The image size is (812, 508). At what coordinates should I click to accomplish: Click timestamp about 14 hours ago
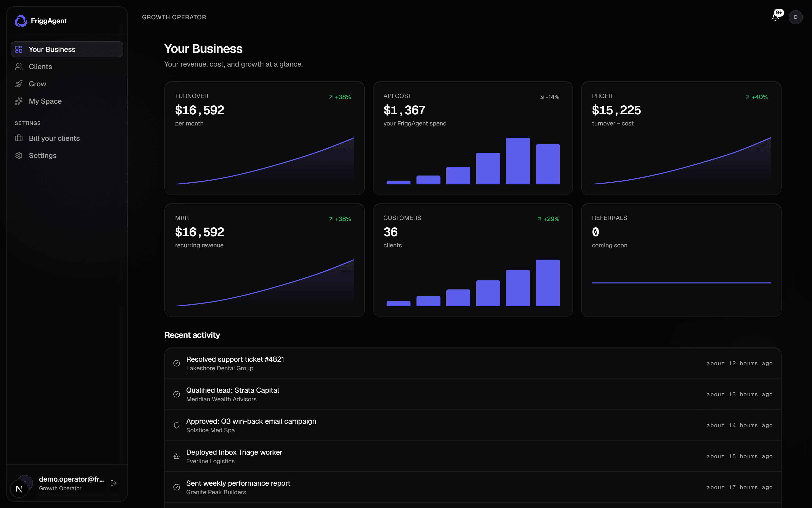[x=739, y=425]
